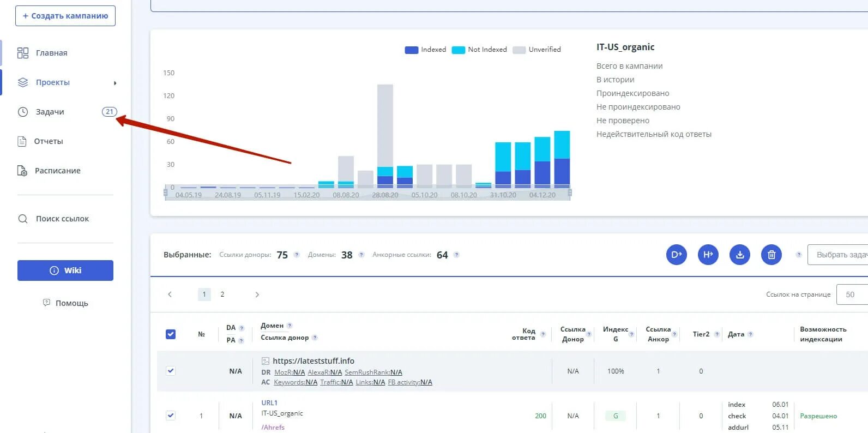The image size is (868, 433).
Task: Click Разрешено indexing status
Action: (818, 416)
